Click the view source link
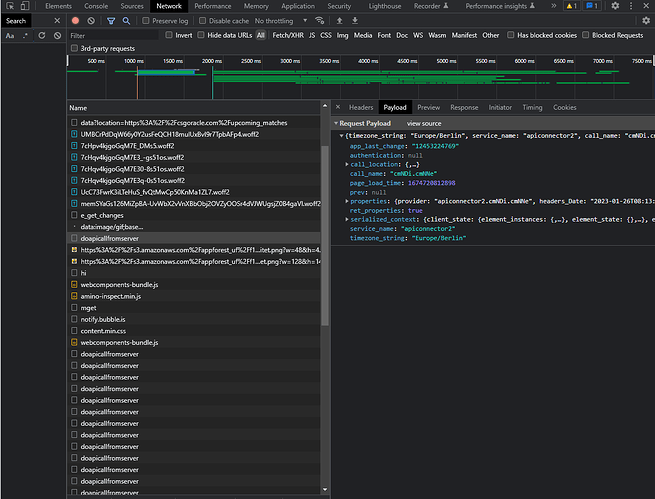Image resolution: width=655 pixels, height=499 pixels. 424,122
